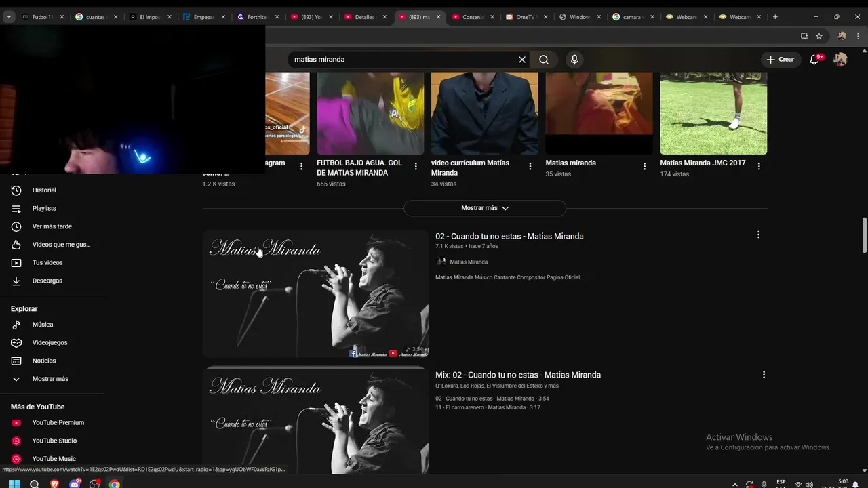
Task: Open options for video currículum Matías Miranda
Action: 530,166
